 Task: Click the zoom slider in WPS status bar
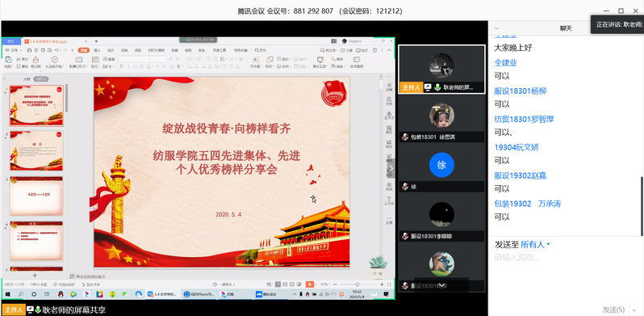[358, 284]
